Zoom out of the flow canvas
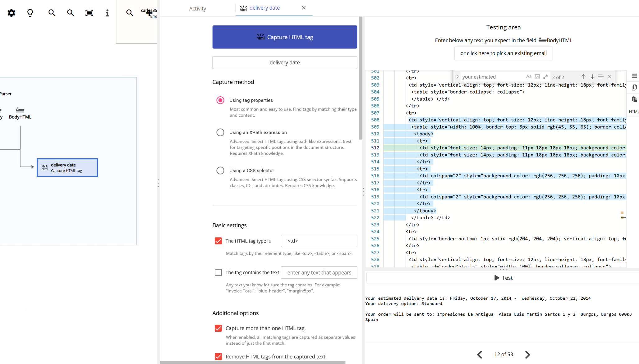The image size is (639, 364). coord(71,13)
